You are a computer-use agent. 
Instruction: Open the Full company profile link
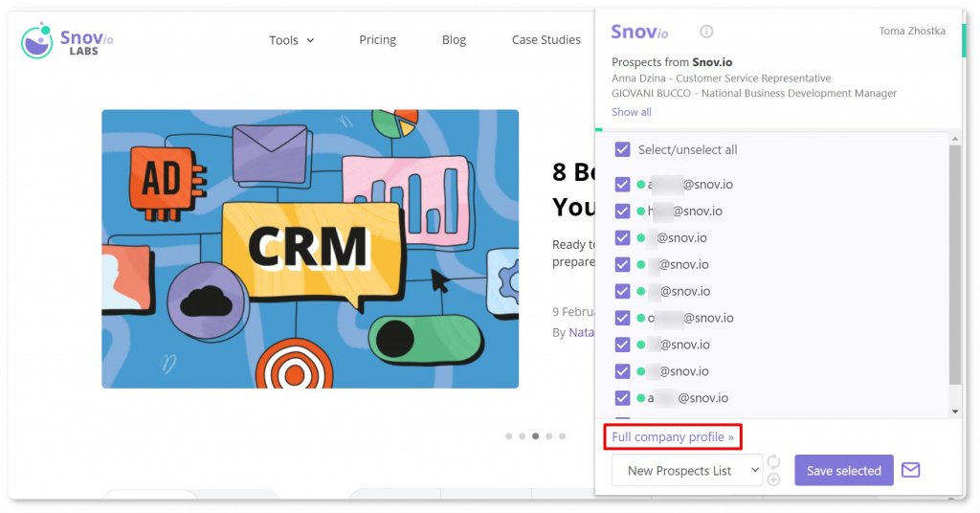(673, 436)
